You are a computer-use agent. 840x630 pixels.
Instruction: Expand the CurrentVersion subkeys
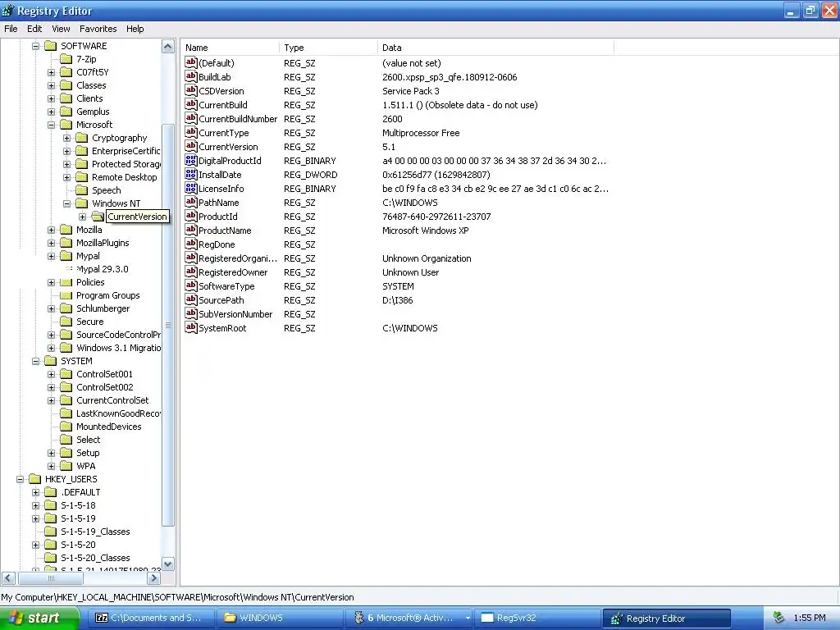(x=83, y=217)
